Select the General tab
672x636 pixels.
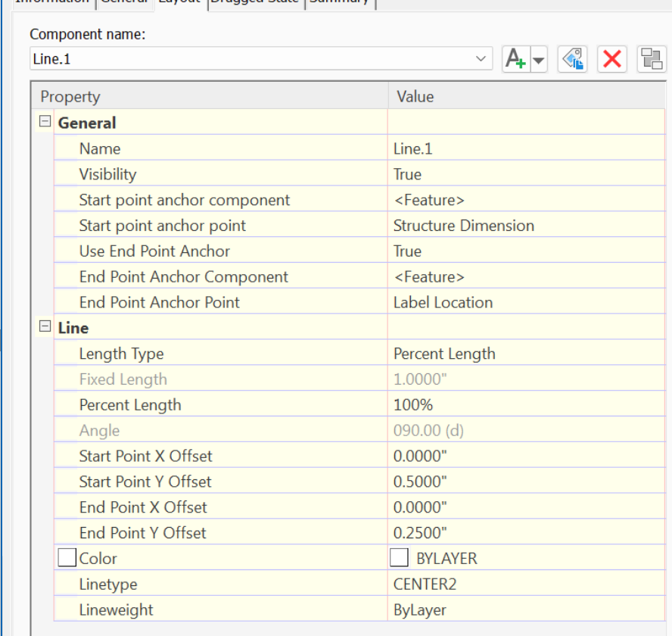pos(124,4)
